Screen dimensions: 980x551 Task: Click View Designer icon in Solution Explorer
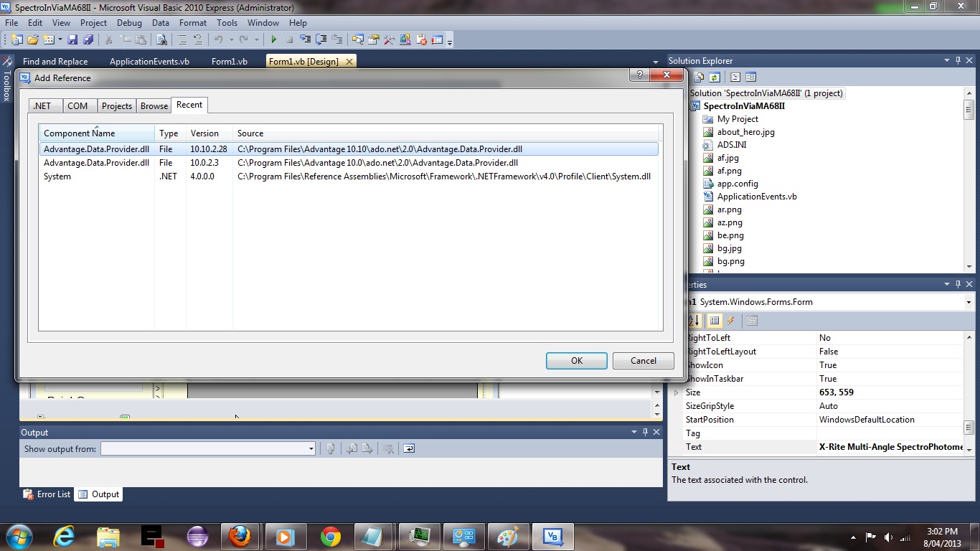[x=750, y=77]
